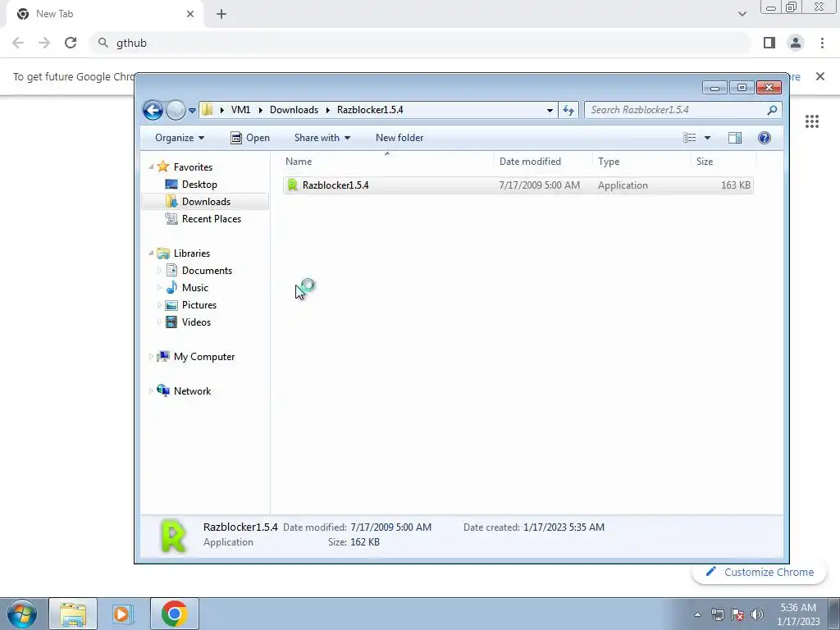The width and height of the screenshot is (840, 630).
Task: Click Chrome back arrow
Action: tap(18, 43)
